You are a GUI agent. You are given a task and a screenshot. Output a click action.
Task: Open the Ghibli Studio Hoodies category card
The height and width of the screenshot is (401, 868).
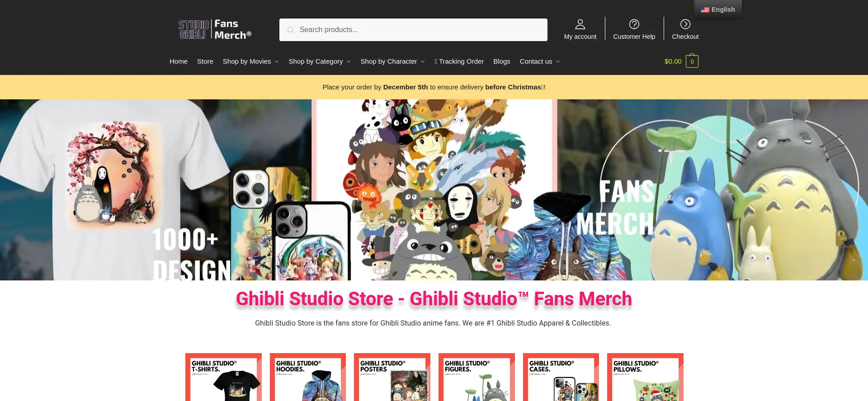(308, 377)
